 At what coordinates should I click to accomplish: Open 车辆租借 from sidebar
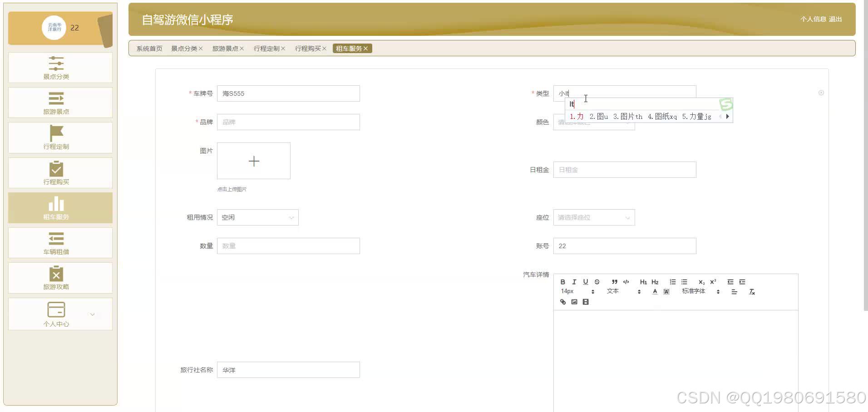[x=60, y=243]
